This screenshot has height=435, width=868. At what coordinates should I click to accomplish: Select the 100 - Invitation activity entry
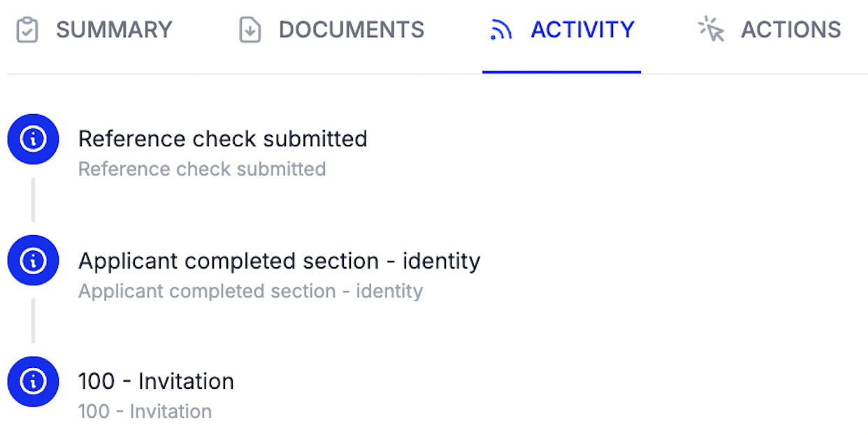tap(157, 381)
